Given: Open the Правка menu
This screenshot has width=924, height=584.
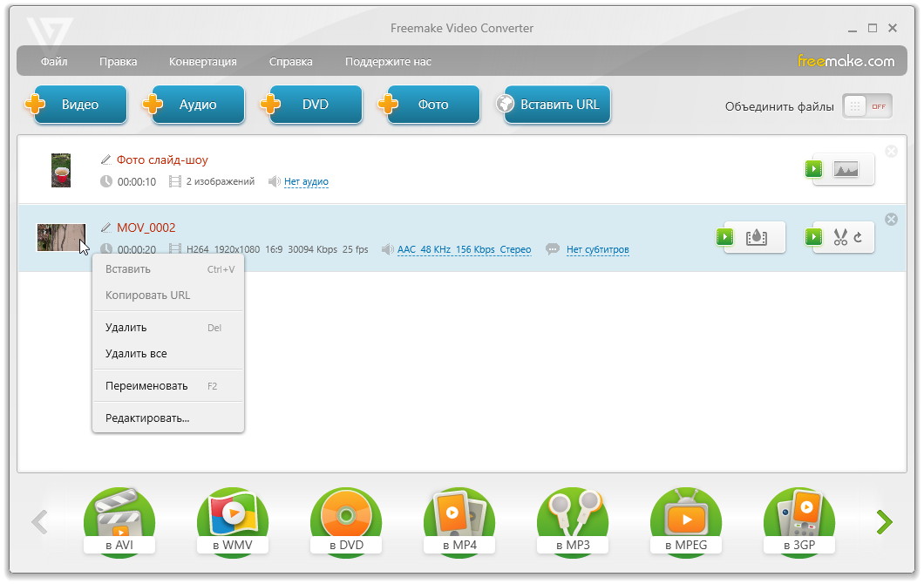Looking at the screenshot, I should tap(118, 61).
